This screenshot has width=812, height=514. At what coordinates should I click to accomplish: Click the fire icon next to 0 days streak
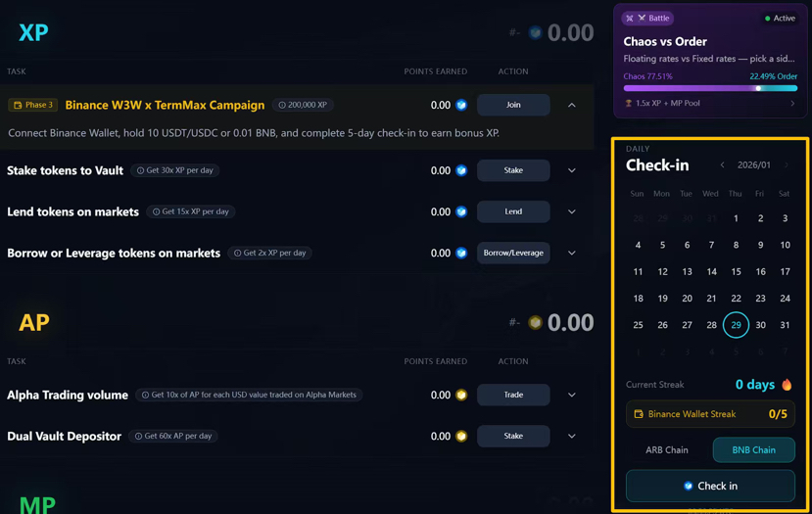(787, 385)
